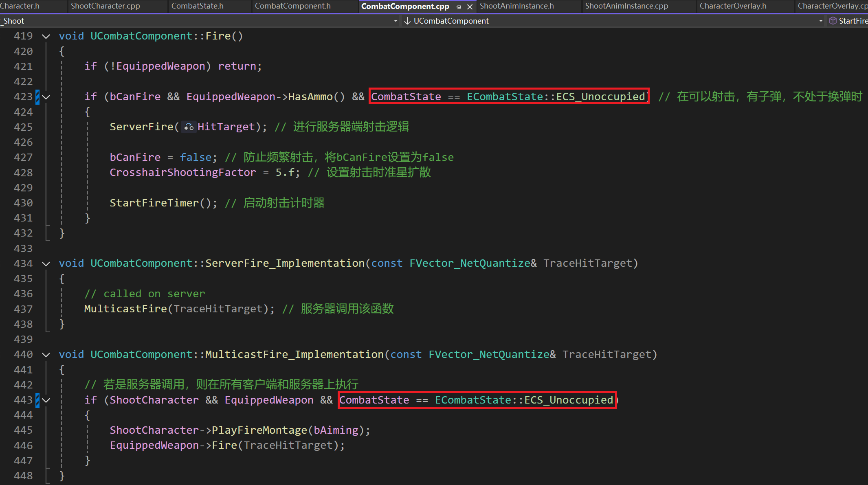Screen dimensions: 868x485
Task: Click change marker beside line 423
Action: (x=37, y=97)
